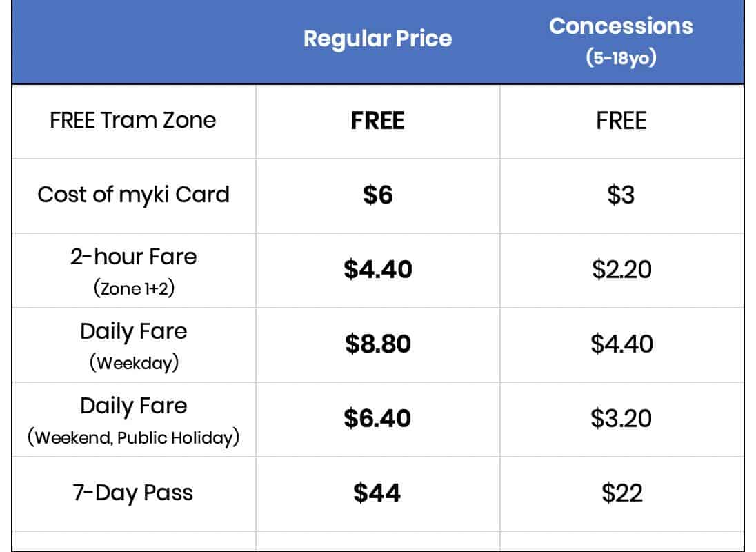Image resolution: width=756 pixels, height=552 pixels.
Task: Click the $8.80 weekday daily fare
Action: click(x=377, y=344)
